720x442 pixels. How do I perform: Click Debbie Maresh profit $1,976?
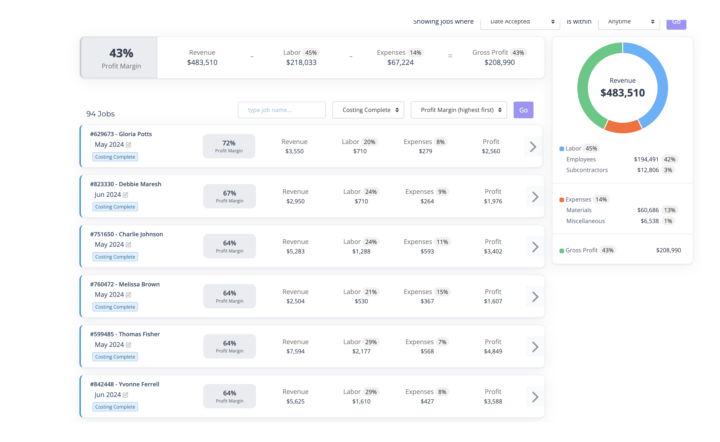click(x=493, y=201)
